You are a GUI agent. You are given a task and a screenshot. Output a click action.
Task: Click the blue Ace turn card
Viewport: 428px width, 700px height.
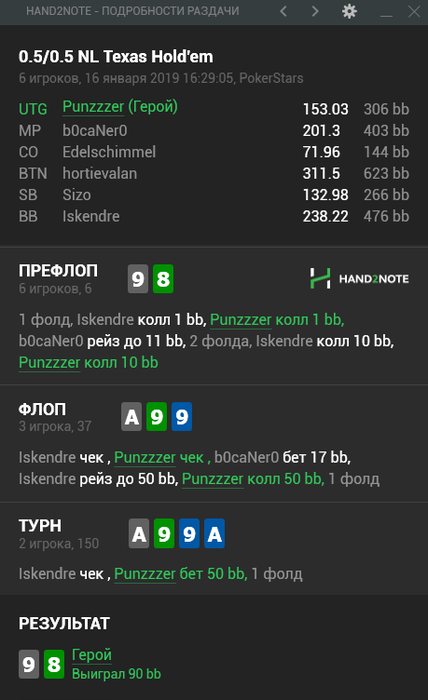tap(214, 533)
